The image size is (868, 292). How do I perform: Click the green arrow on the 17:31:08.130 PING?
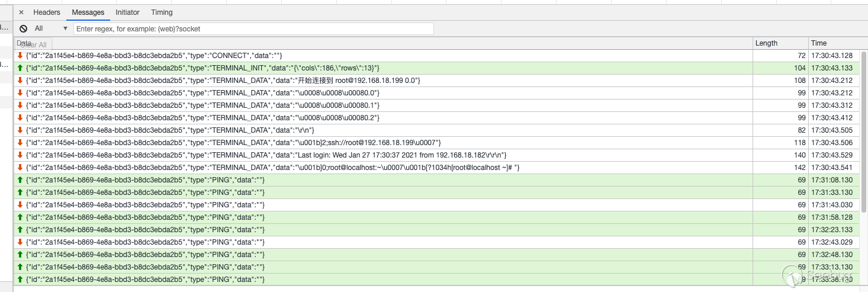(x=20, y=180)
